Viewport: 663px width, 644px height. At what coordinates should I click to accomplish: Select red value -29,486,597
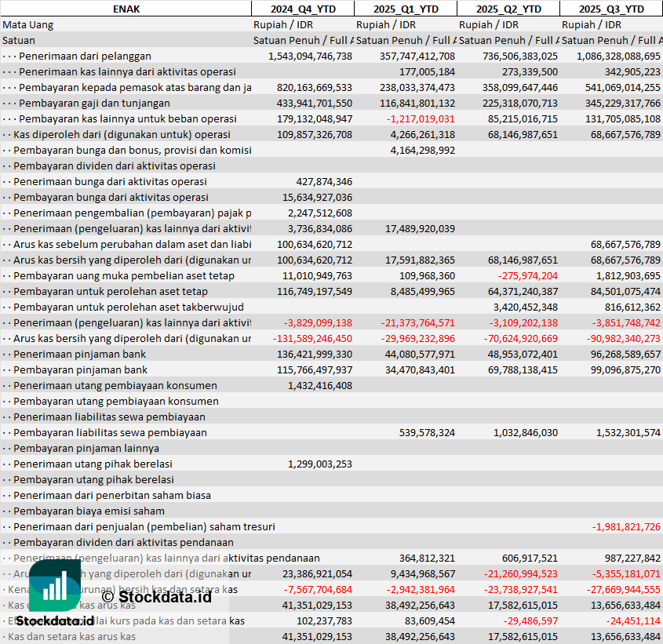[x=530, y=620]
